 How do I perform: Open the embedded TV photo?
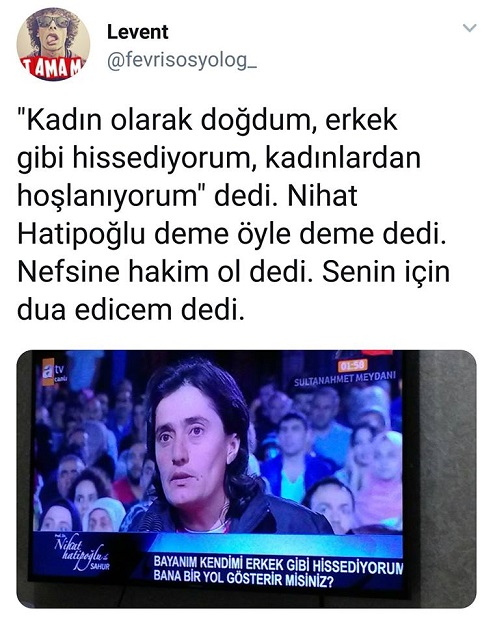point(246,479)
